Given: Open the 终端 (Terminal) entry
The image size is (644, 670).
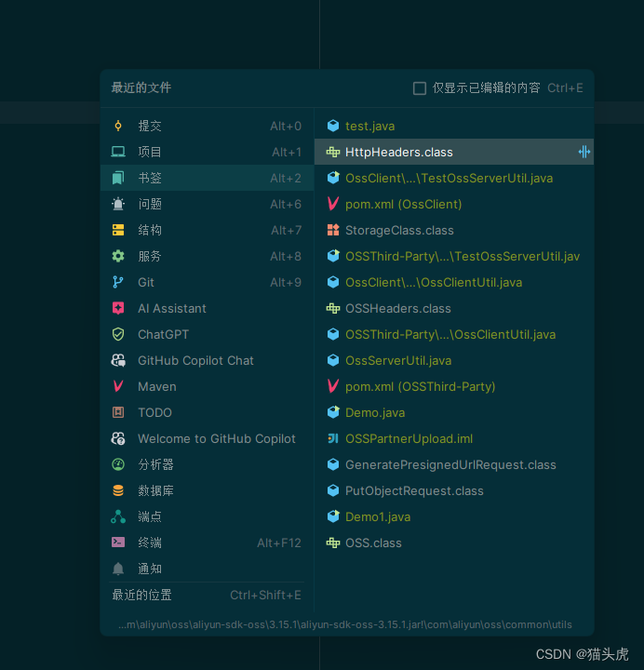Looking at the screenshot, I should click(207, 543).
